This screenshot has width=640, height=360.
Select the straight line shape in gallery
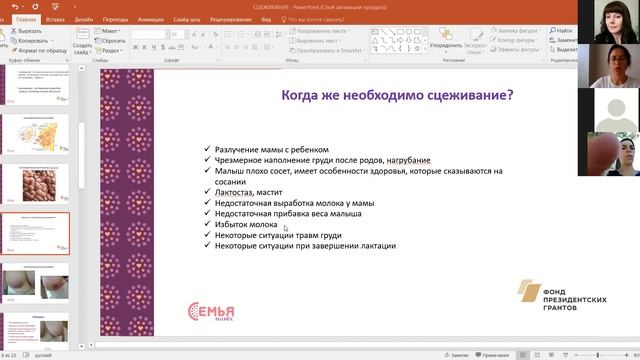point(383,32)
